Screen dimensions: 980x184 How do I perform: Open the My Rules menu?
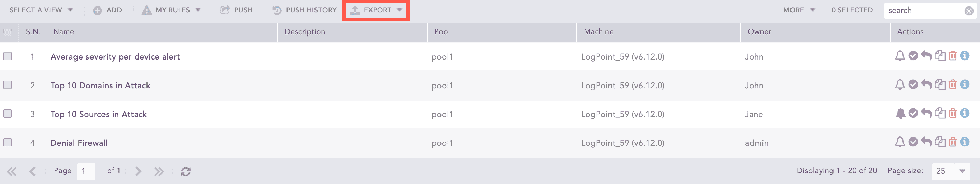tap(171, 10)
